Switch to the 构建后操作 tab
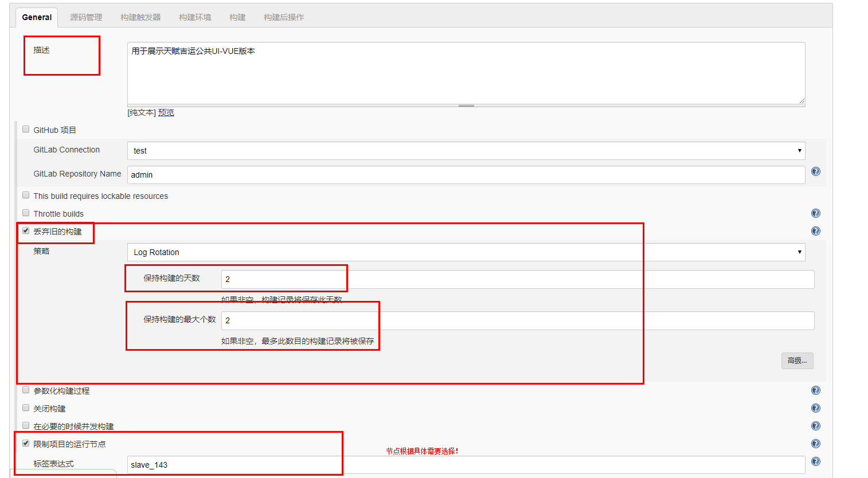 click(x=284, y=17)
